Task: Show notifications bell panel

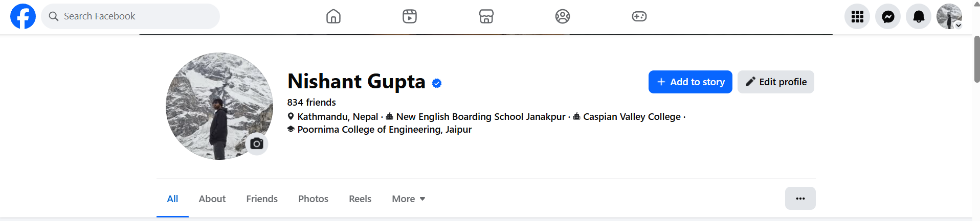Action: pos(919,16)
